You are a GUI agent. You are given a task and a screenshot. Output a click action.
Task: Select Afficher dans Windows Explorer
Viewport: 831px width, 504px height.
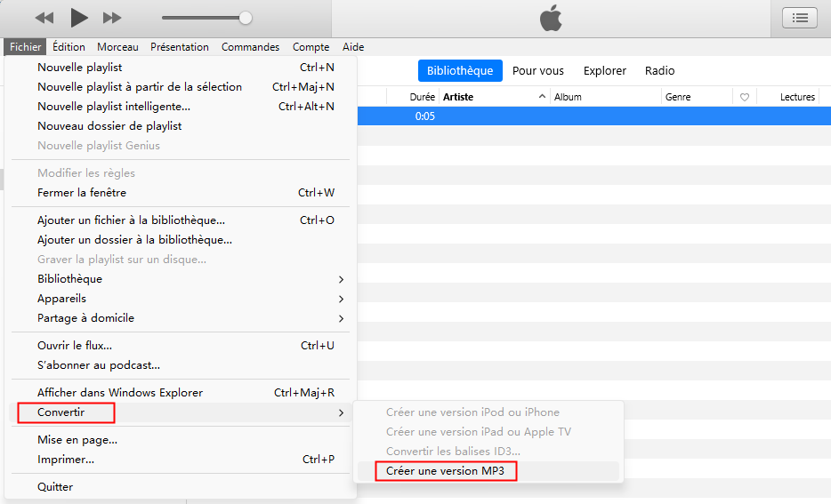coord(181,393)
